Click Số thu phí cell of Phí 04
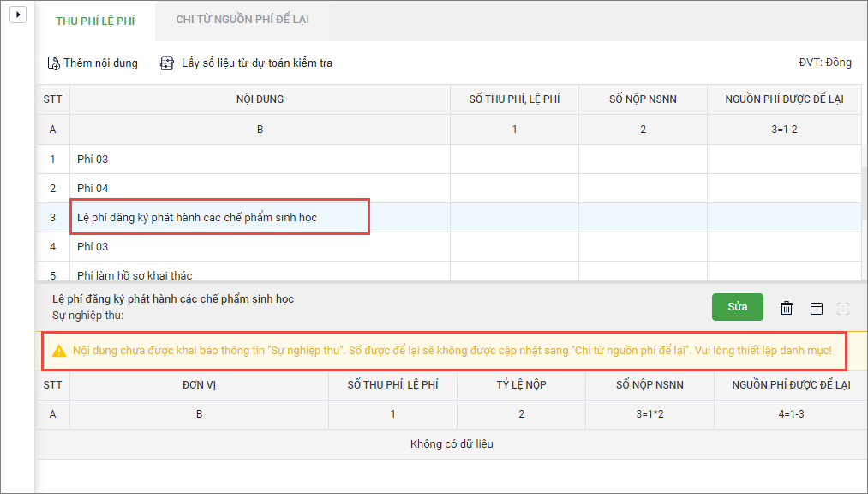The height and width of the screenshot is (494, 868). pos(514,189)
